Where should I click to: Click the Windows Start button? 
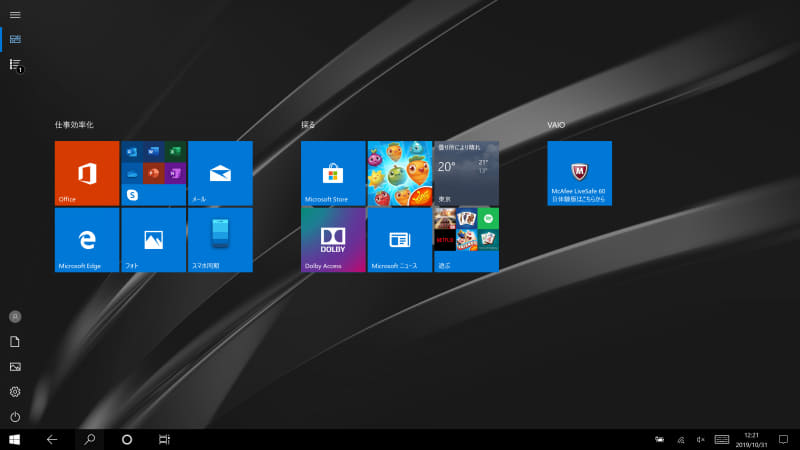(14, 439)
